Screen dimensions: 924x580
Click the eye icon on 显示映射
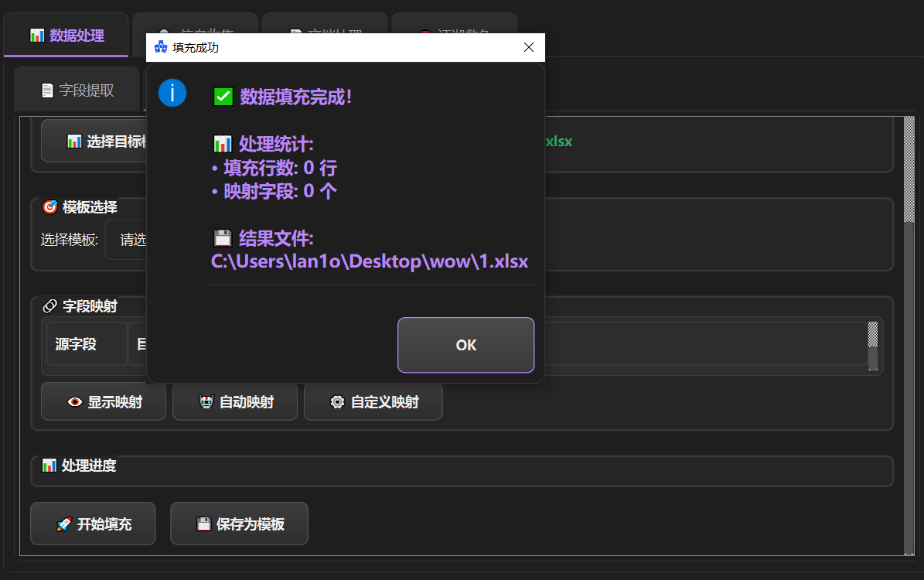(x=75, y=402)
